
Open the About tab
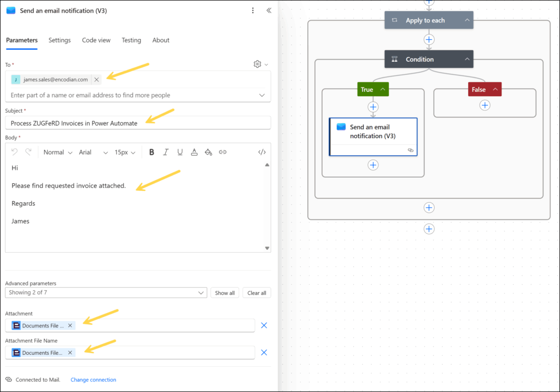161,40
